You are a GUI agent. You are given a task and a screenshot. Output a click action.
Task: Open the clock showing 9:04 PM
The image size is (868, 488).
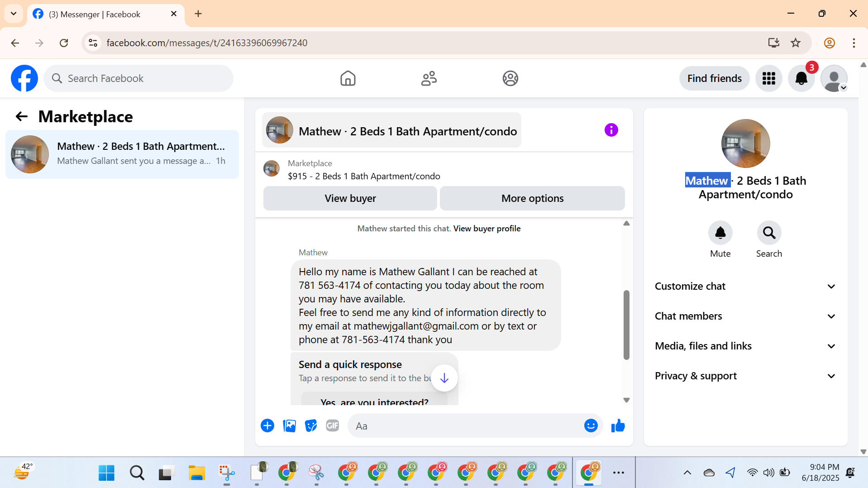pyautogui.click(x=820, y=472)
